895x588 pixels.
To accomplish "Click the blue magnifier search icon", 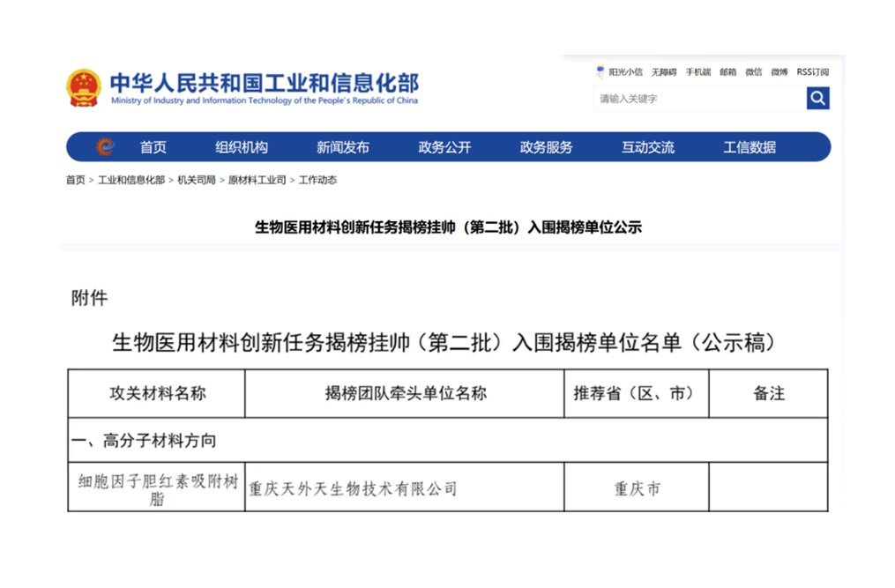I will [817, 98].
